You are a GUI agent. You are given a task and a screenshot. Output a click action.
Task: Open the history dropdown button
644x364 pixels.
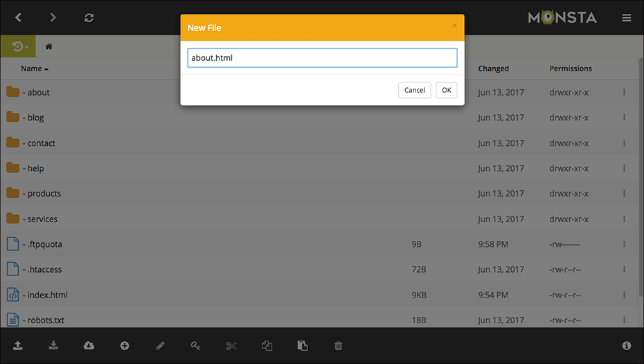[x=18, y=46]
